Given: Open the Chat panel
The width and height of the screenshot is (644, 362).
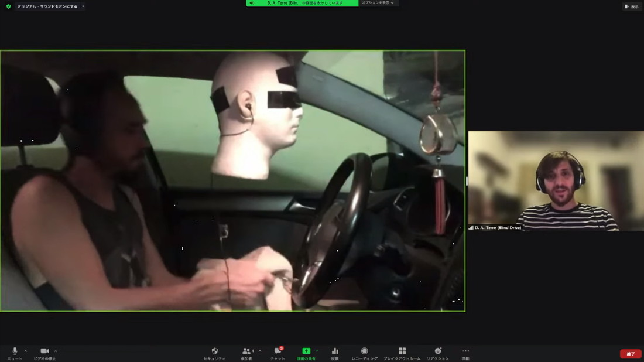Looking at the screenshot, I should [x=278, y=352].
